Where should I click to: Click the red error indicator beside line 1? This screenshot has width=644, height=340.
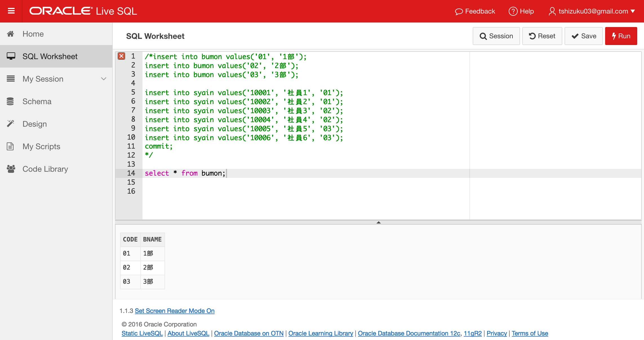(122, 56)
